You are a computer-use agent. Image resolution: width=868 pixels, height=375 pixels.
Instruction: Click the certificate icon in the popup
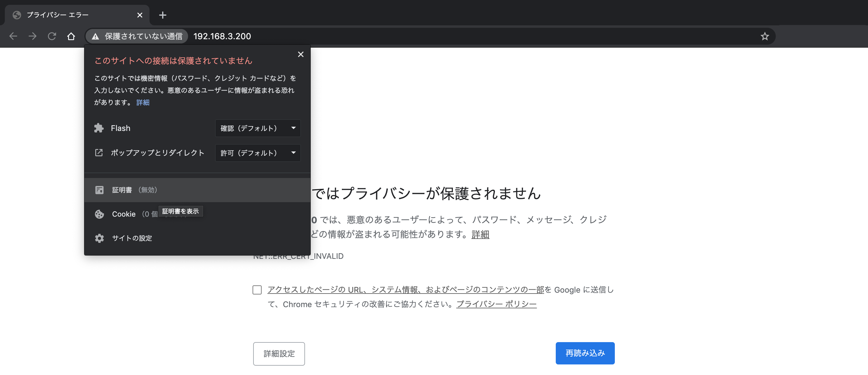(x=99, y=190)
